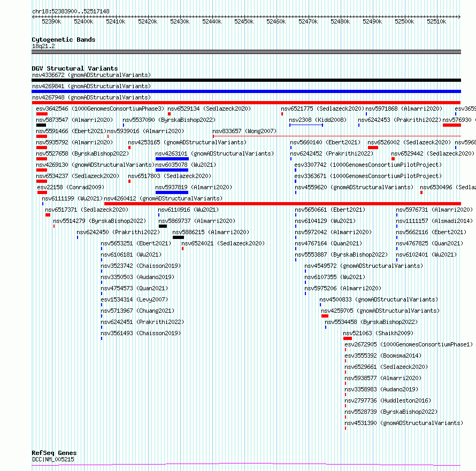Select nsv833657 Wong2007 variant
This screenshot has height=471, width=476.
244,131
